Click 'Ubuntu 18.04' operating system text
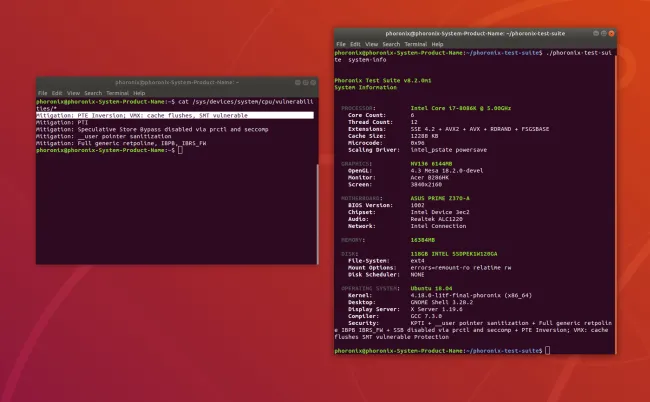Image resolution: width=650 pixels, height=402 pixels. [431, 288]
